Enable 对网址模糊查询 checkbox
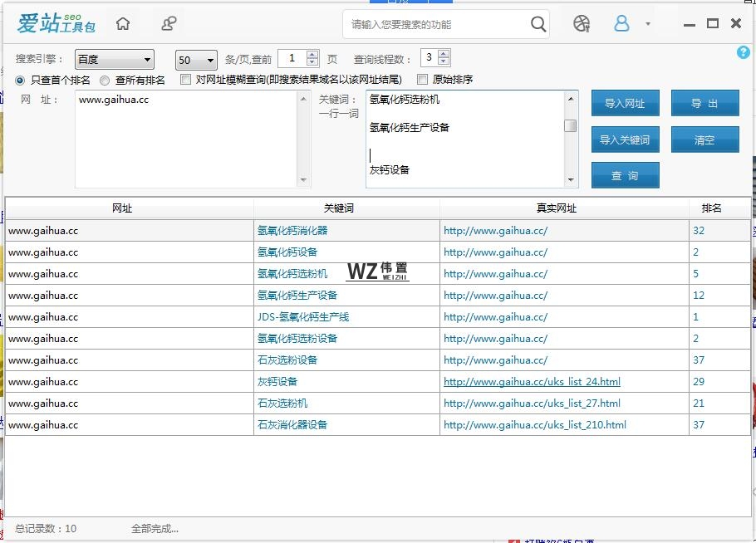 coord(186,81)
